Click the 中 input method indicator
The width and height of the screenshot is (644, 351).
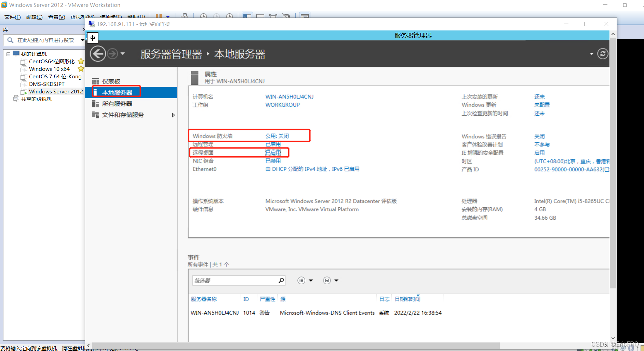pyautogui.click(x=93, y=38)
